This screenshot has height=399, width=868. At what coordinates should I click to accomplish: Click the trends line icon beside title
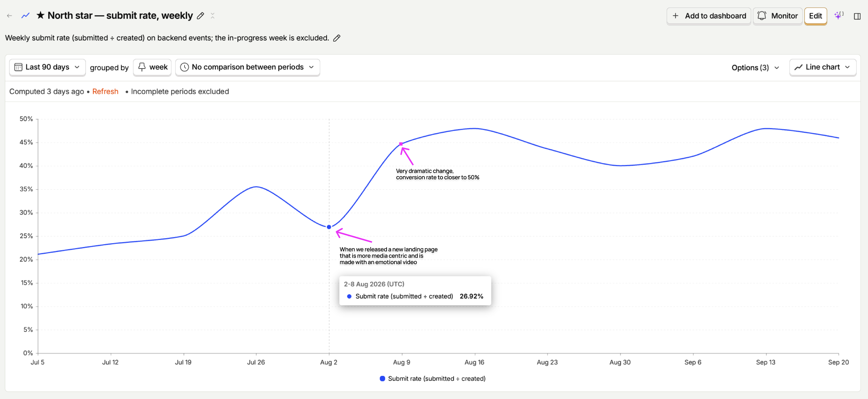26,16
